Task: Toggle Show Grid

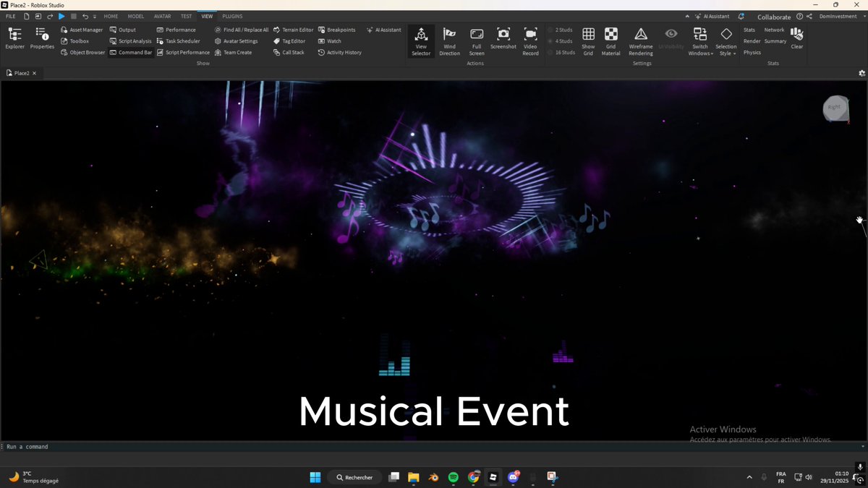Action: tap(588, 42)
